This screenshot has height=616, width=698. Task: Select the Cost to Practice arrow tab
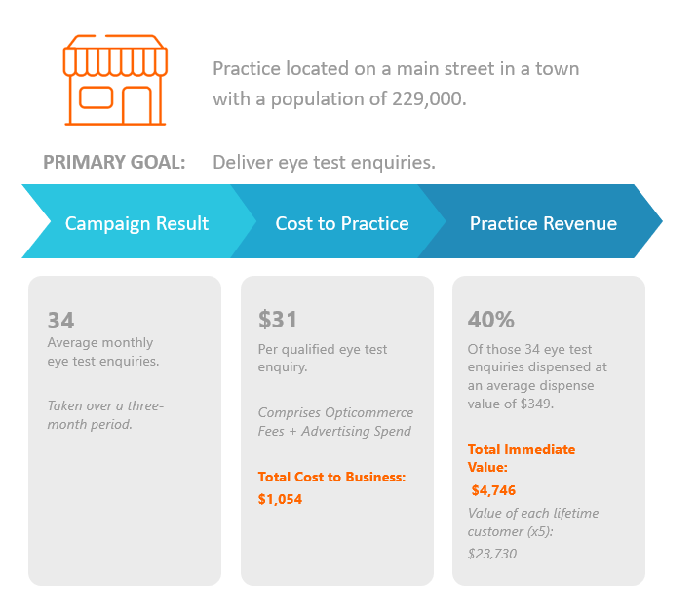pos(341,223)
